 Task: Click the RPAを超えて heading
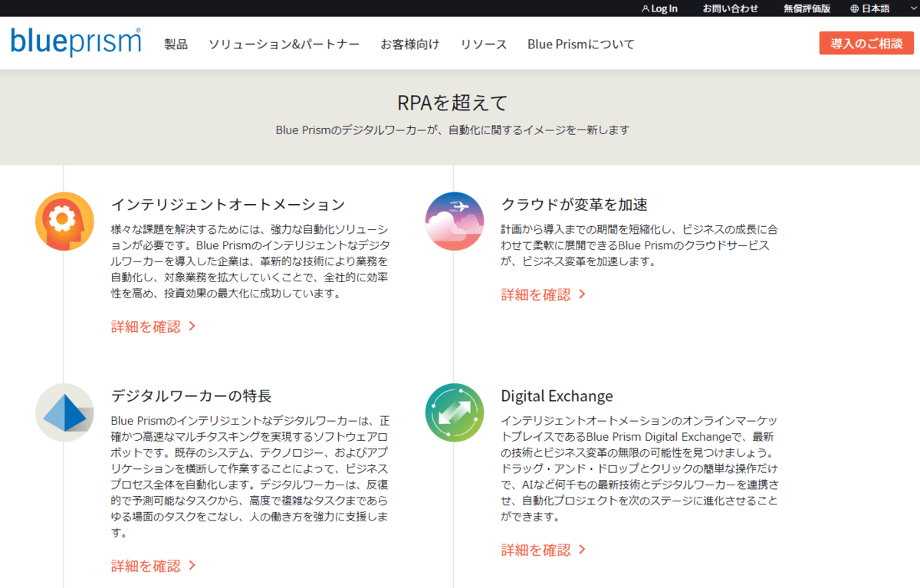pos(452,103)
